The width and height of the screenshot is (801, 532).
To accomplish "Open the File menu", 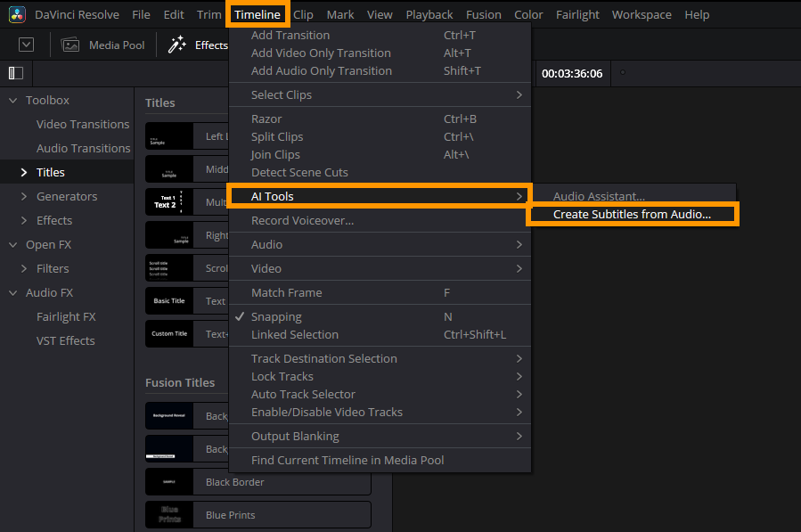I will pyautogui.click(x=141, y=15).
